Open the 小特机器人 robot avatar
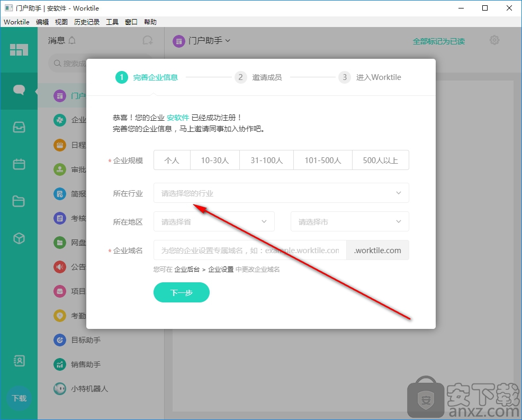The width and height of the screenshot is (522, 420). (x=60, y=389)
